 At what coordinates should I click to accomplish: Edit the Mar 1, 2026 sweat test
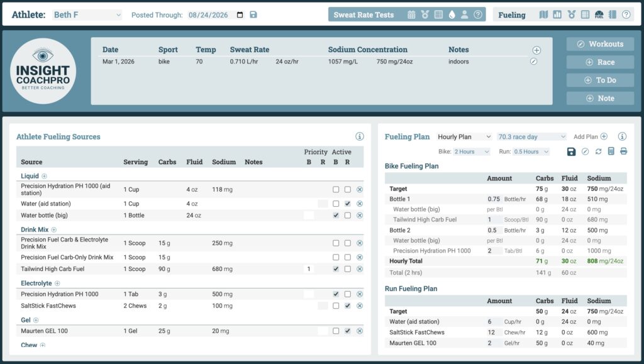pos(533,62)
